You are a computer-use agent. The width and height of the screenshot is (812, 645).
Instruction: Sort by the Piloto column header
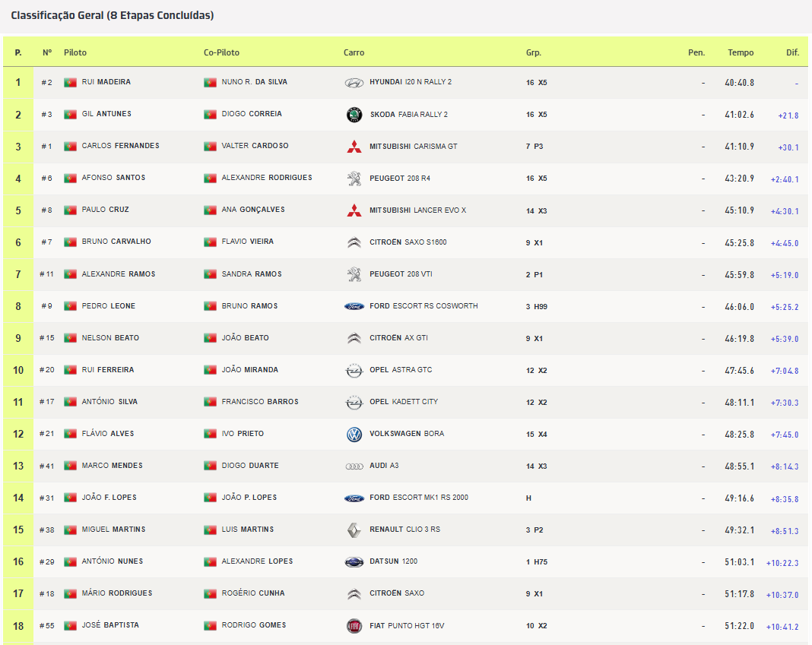(x=75, y=52)
